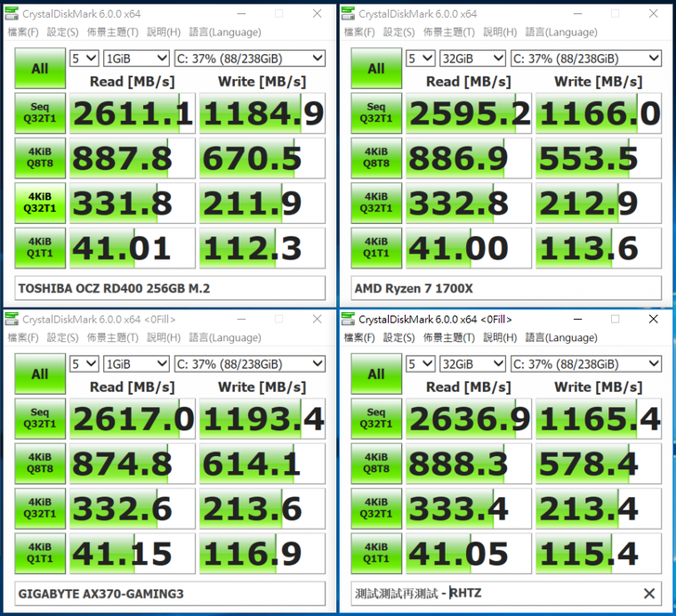Click the 測試測試再測試 - RHTZ comment field
Screen dimensions: 676x616
506,594
